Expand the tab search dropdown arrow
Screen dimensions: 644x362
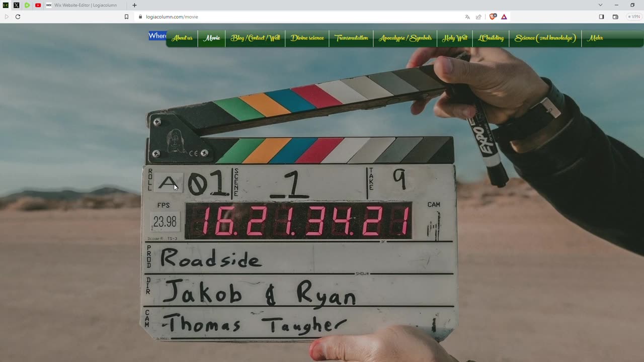coord(600,5)
